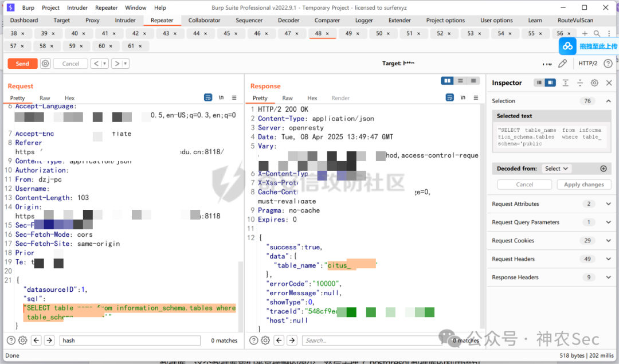Select response Render view tab
Viewport: 619px width, 364px height.
point(340,98)
